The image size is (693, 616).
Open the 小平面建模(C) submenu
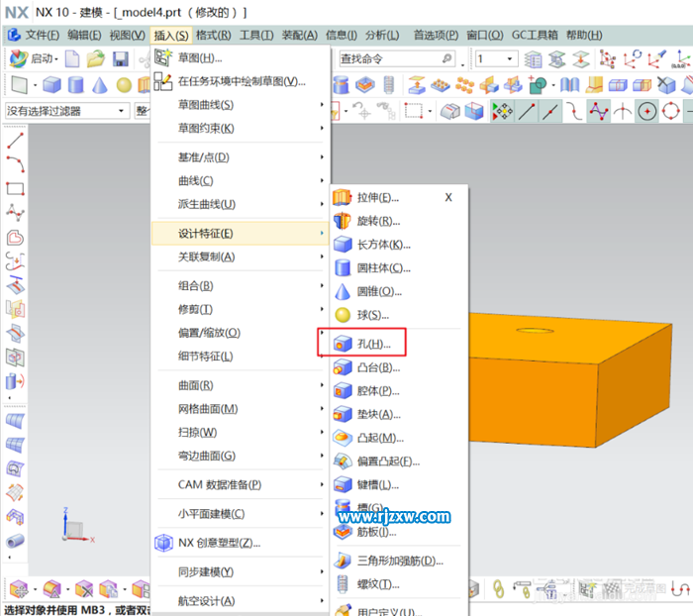(241, 514)
